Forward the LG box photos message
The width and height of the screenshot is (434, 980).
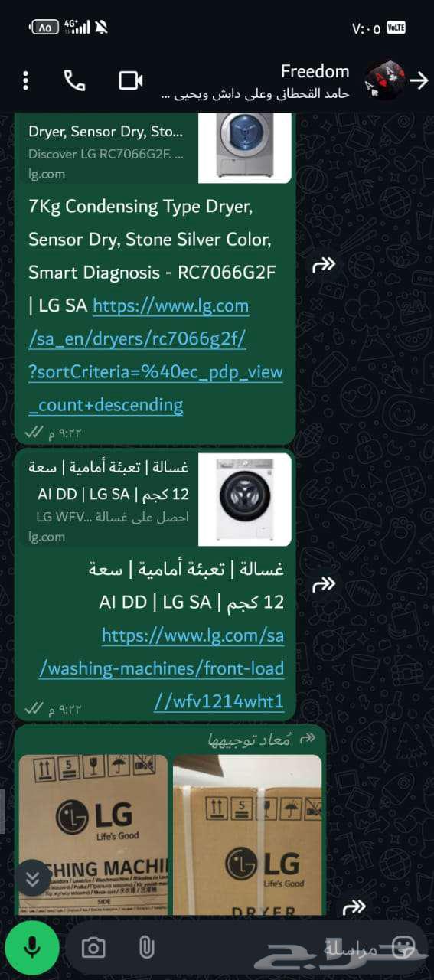pos(354,907)
